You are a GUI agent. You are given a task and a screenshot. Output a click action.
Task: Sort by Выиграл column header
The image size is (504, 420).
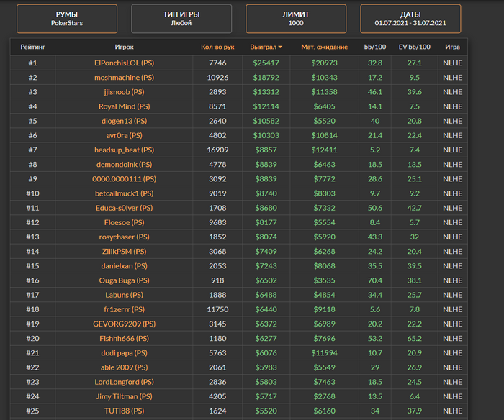[264, 47]
